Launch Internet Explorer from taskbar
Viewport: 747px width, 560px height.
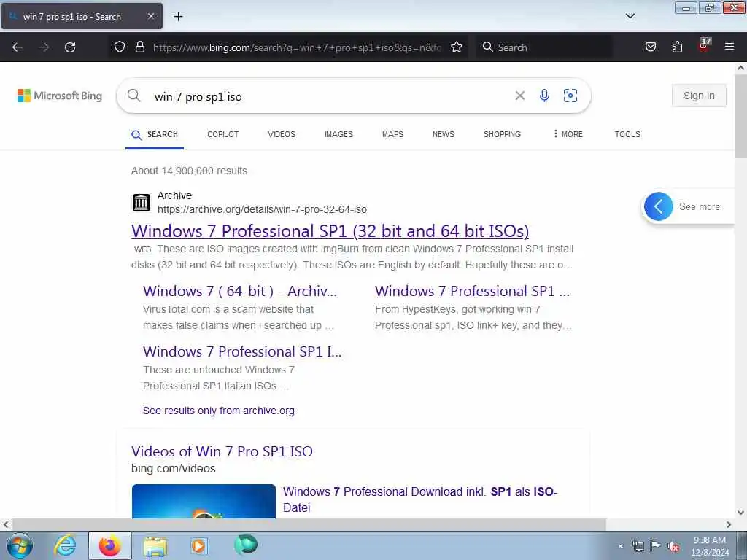click(65, 545)
